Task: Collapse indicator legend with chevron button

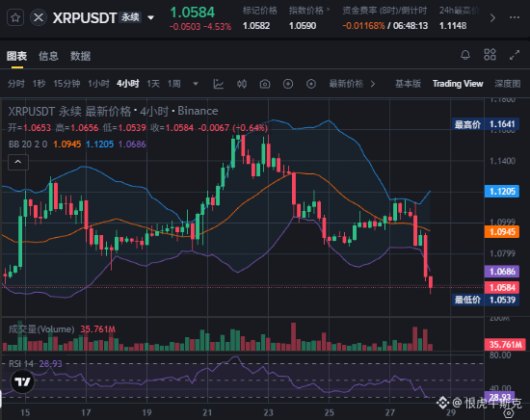Action: [18, 162]
